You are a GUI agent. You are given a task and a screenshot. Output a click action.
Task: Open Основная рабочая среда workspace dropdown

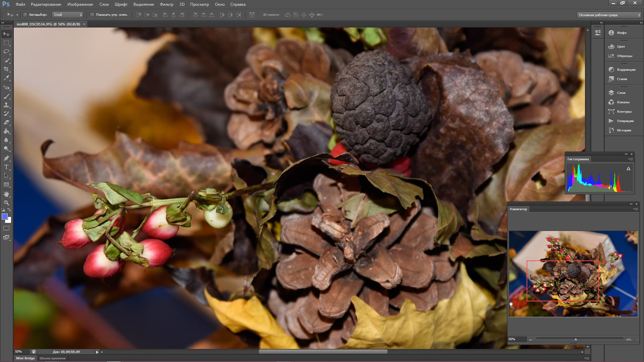(x=608, y=15)
